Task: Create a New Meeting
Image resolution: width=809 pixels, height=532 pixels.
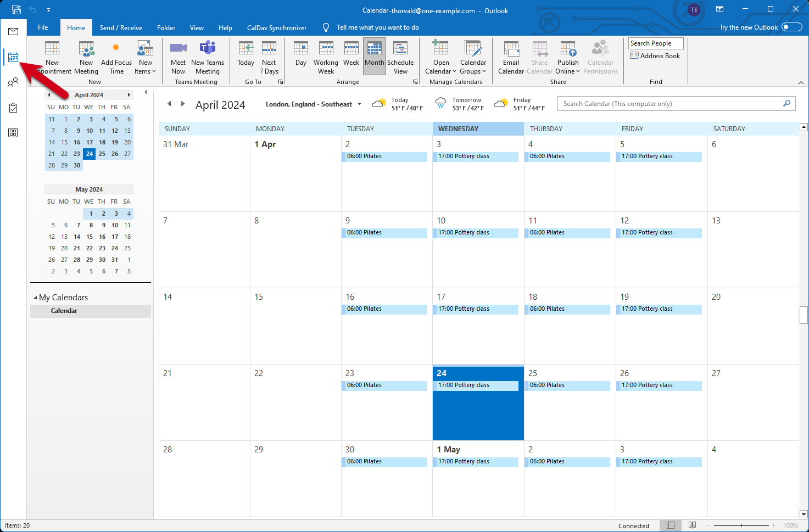Action: [86, 58]
